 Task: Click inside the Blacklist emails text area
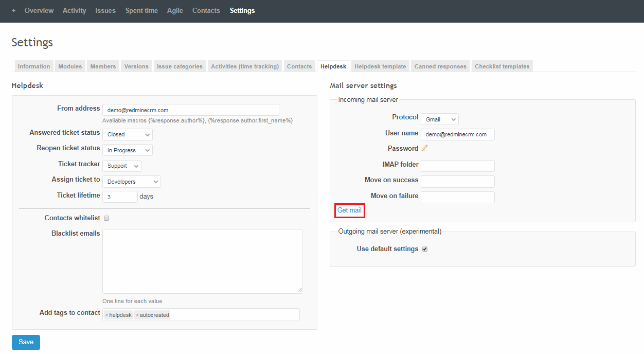pos(202,261)
